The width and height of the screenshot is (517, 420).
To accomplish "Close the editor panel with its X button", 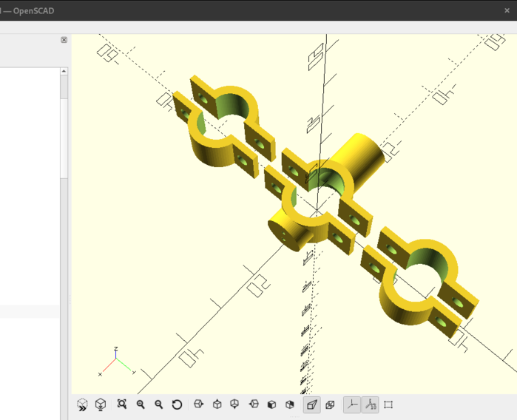I will tap(64, 40).
